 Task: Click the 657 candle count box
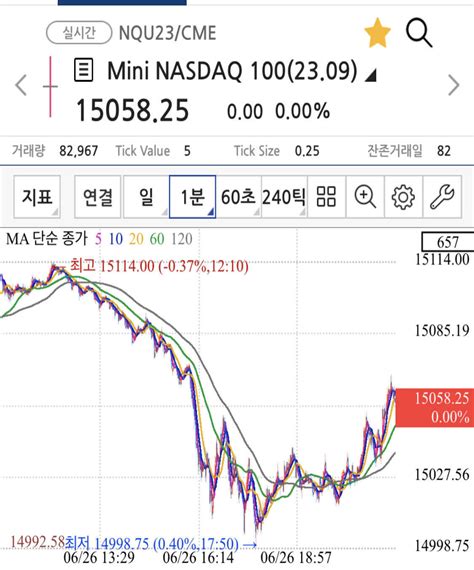[448, 242]
